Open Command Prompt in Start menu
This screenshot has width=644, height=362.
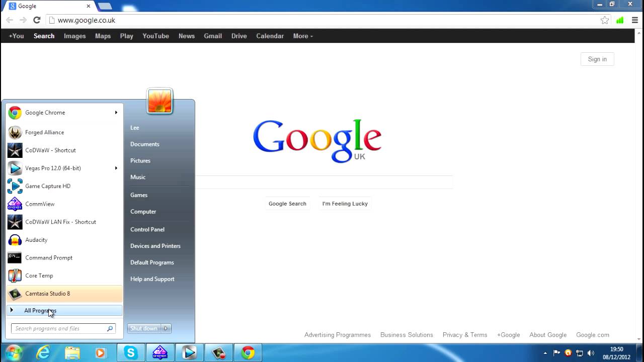64,258
